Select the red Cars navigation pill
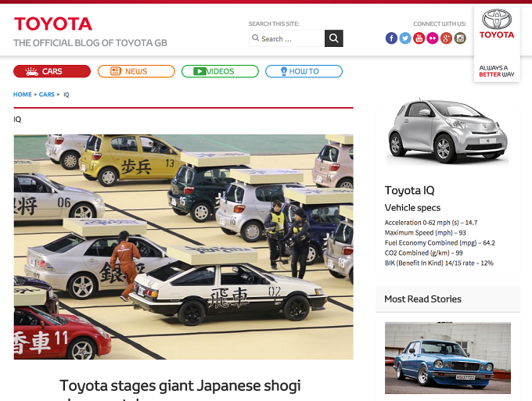Image resolution: width=532 pixels, height=401 pixels. click(52, 71)
